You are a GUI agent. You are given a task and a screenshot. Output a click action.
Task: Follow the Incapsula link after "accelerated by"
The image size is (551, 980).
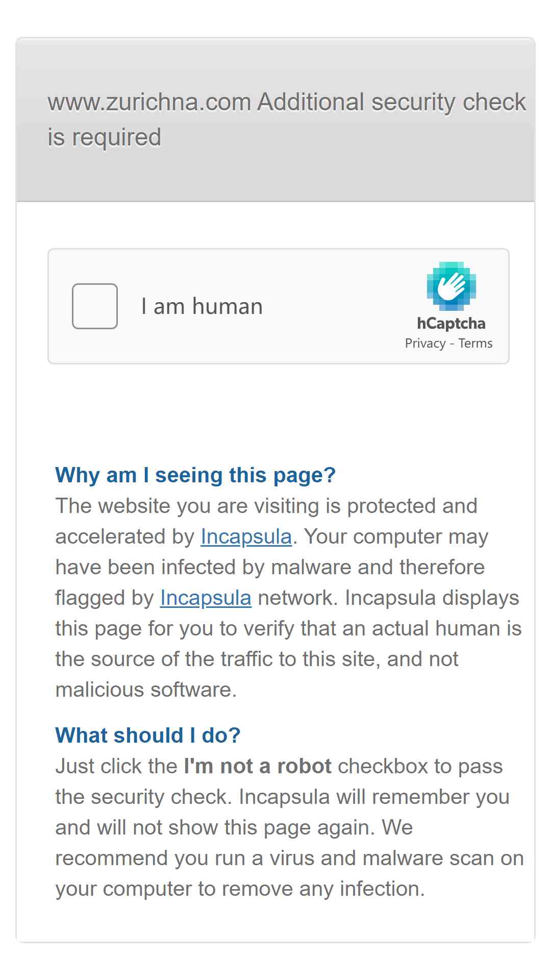click(246, 536)
